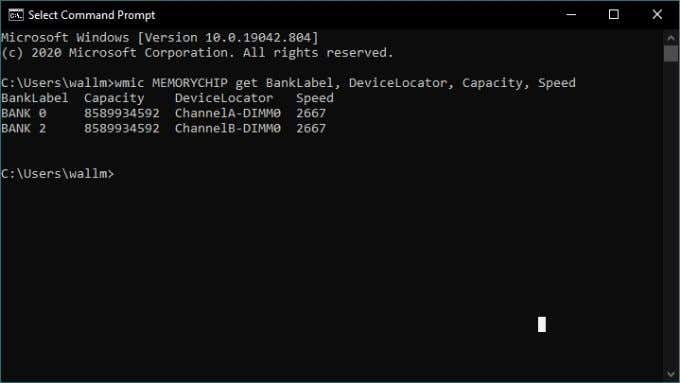Minimize the Command Prompt window

pos(571,15)
